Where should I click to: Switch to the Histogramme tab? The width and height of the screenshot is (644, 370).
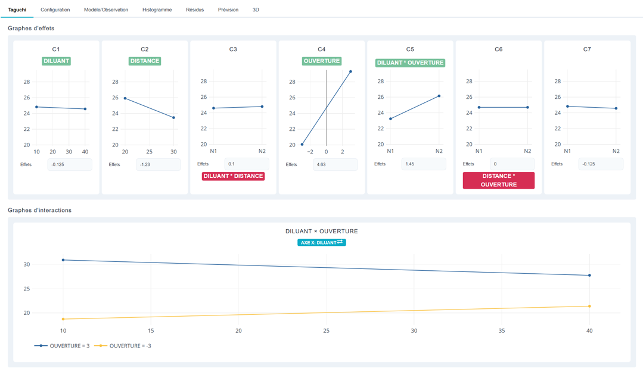pyautogui.click(x=157, y=9)
